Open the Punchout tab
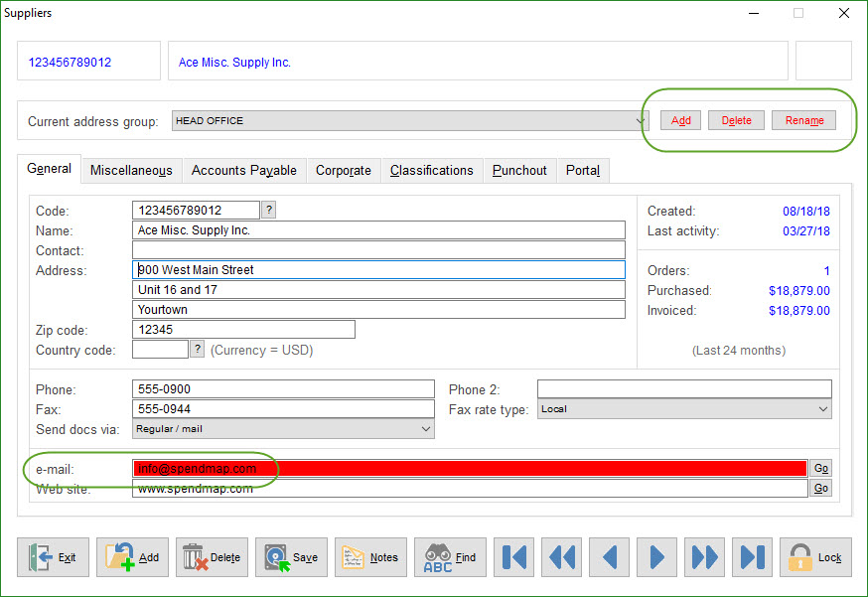 coord(519,171)
